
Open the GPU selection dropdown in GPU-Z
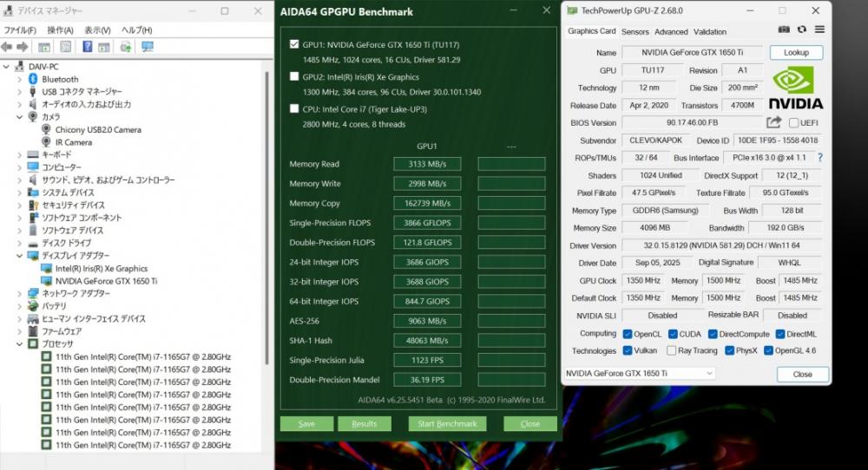click(x=709, y=374)
